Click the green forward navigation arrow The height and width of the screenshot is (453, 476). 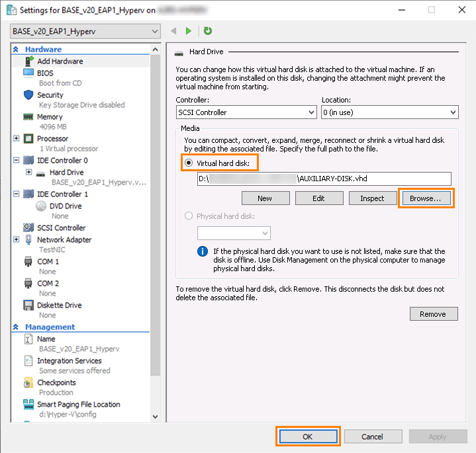click(x=189, y=31)
